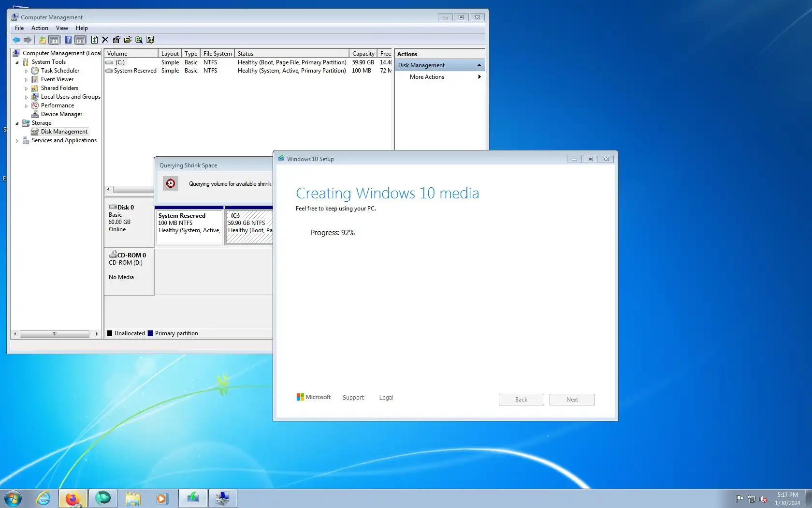Click the volume list scroll left arrow
Image resolution: width=812 pixels, height=508 pixels.
click(x=108, y=190)
